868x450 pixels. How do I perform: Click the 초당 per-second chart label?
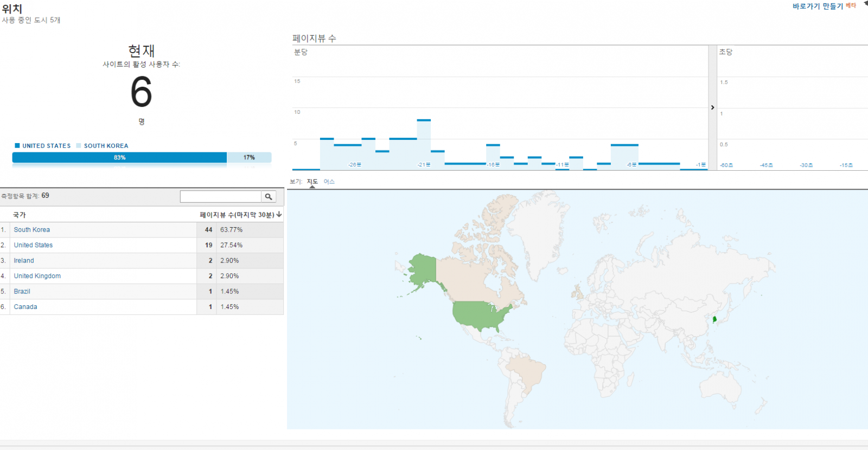point(726,52)
